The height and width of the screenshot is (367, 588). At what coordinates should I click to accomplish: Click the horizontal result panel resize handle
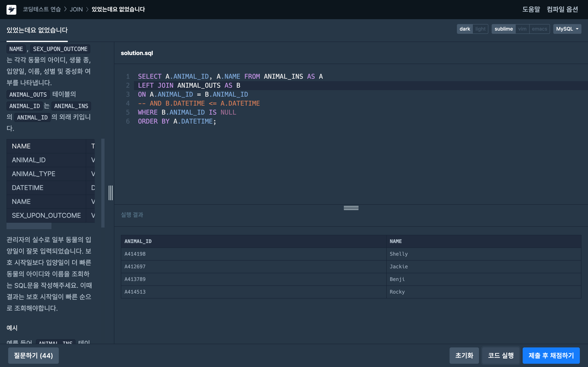click(x=351, y=208)
